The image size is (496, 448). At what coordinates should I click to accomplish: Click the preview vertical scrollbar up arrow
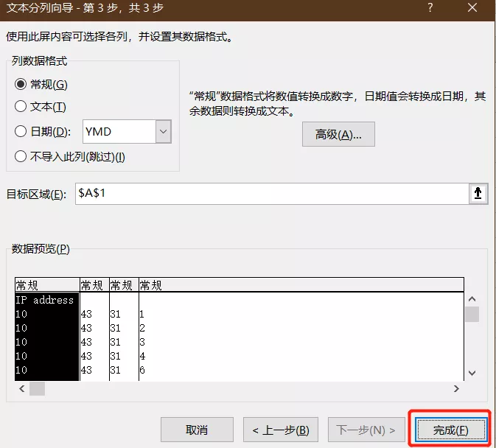coord(472,299)
